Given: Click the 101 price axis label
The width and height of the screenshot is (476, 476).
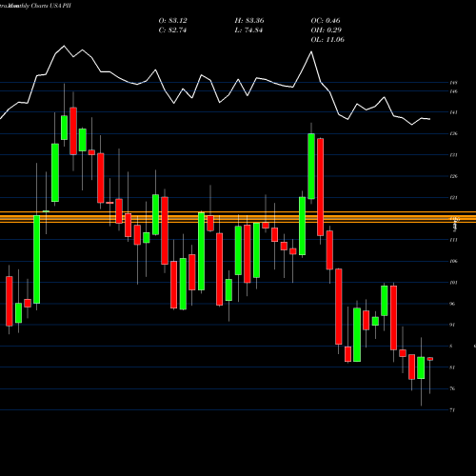Looking at the screenshot, I should point(453,283).
